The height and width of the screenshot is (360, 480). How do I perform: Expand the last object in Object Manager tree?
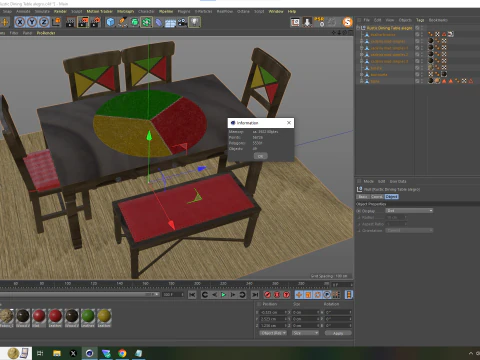[361, 81]
